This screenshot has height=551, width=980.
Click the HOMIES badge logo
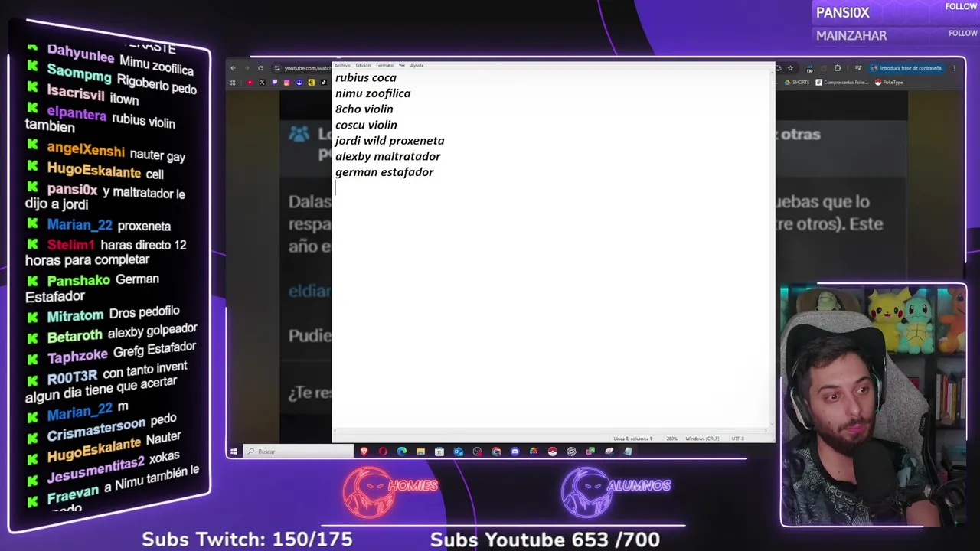390,491
